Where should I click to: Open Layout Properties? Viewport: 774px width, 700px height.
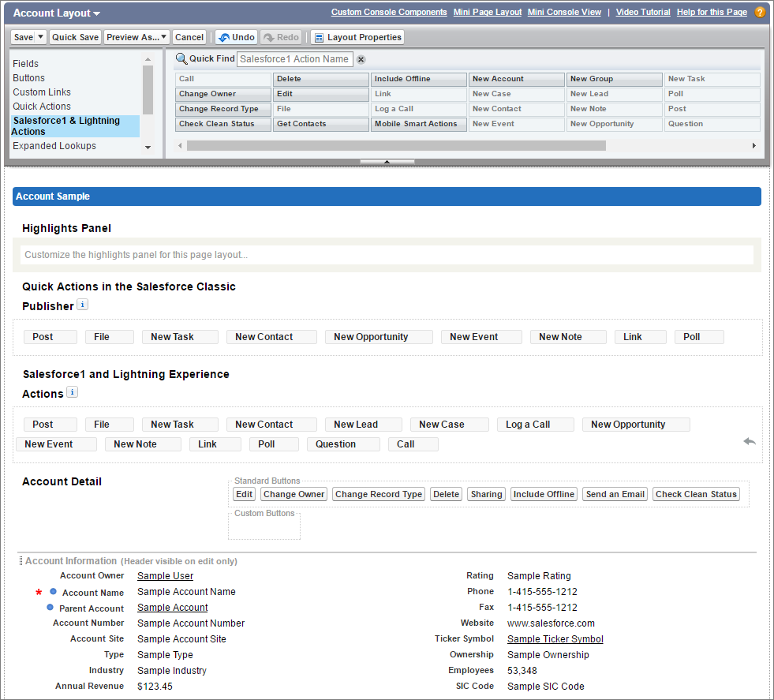(x=358, y=37)
